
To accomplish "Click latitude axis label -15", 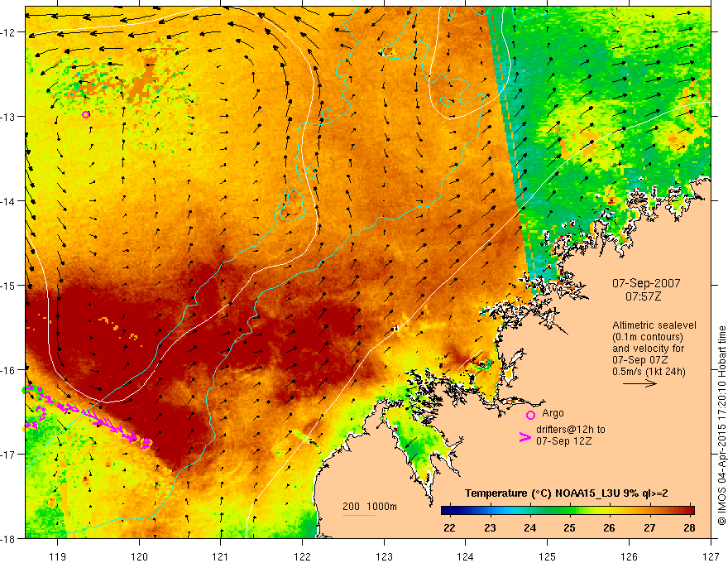I will click(x=8, y=285).
